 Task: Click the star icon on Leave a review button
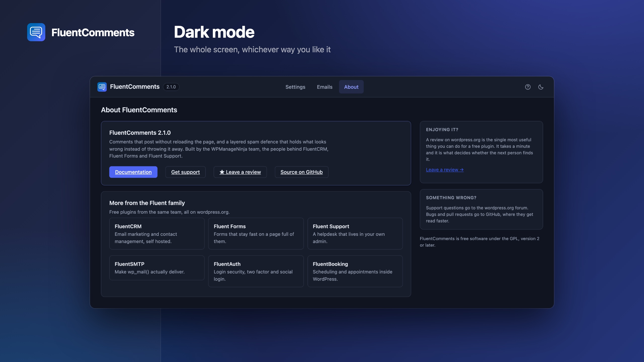click(222, 172)
